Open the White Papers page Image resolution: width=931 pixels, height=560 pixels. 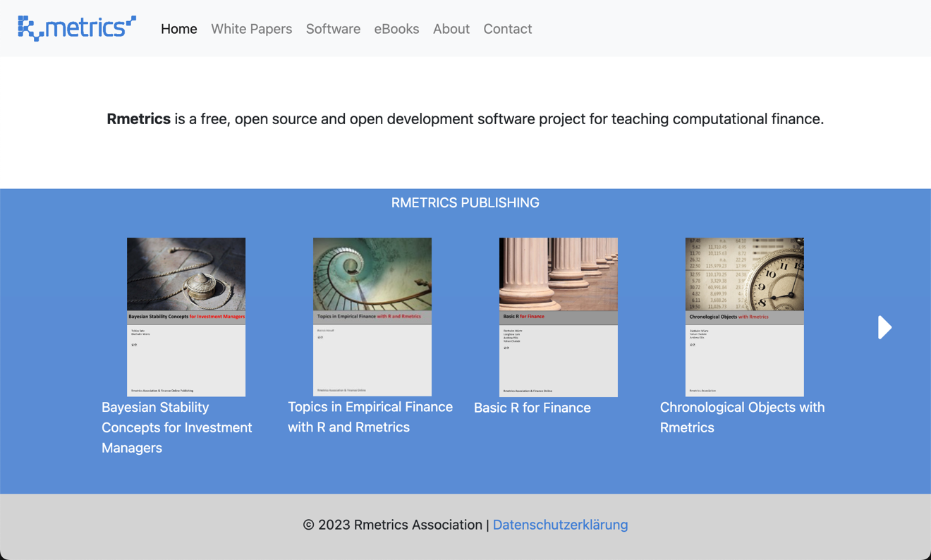(x=251, y=29)
